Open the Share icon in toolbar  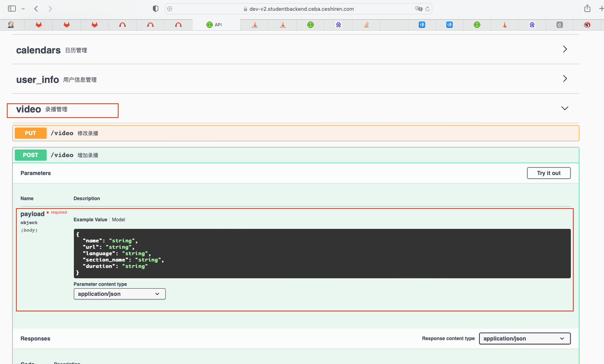[x=587, y=8]
